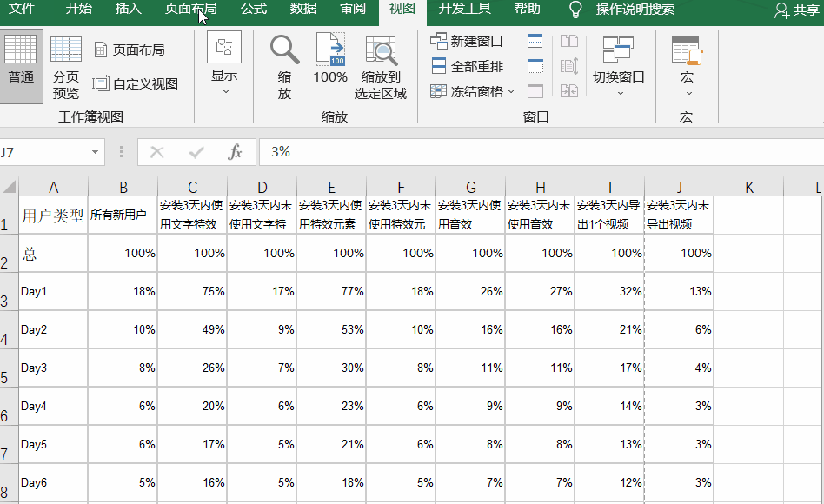Zoom to Selection (缩放到选定区域)
This screenshot has width=824, height=504.
[x=381, y=67]
